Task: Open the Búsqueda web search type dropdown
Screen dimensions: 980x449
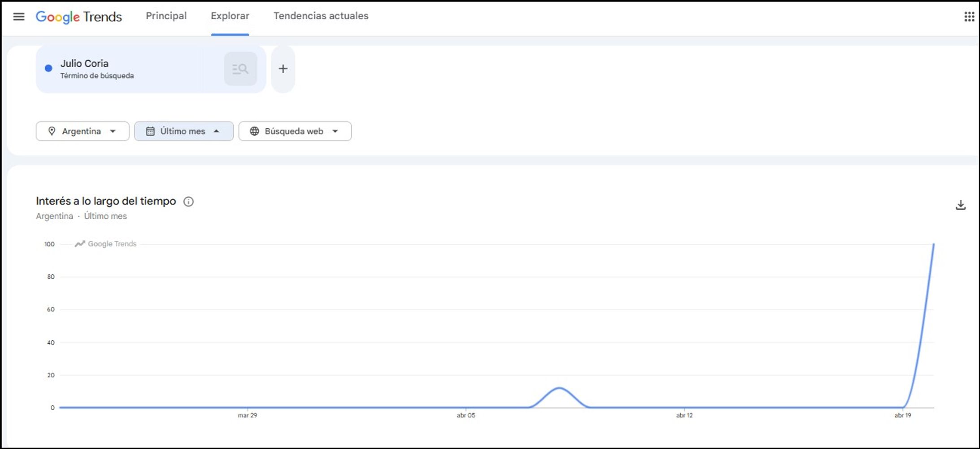Action: [295, 131]
